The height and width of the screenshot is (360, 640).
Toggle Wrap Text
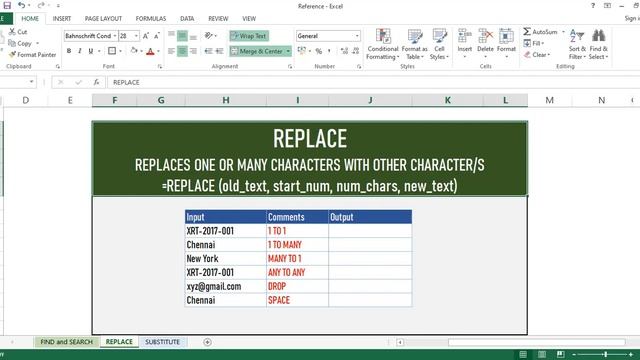pos(249,36)
